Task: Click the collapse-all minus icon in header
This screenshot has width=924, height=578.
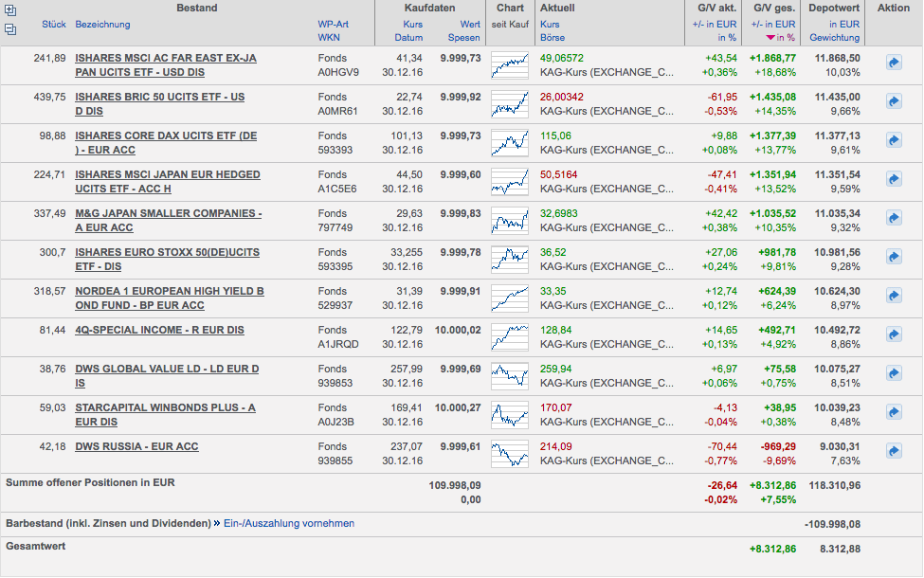Action: 10,28
